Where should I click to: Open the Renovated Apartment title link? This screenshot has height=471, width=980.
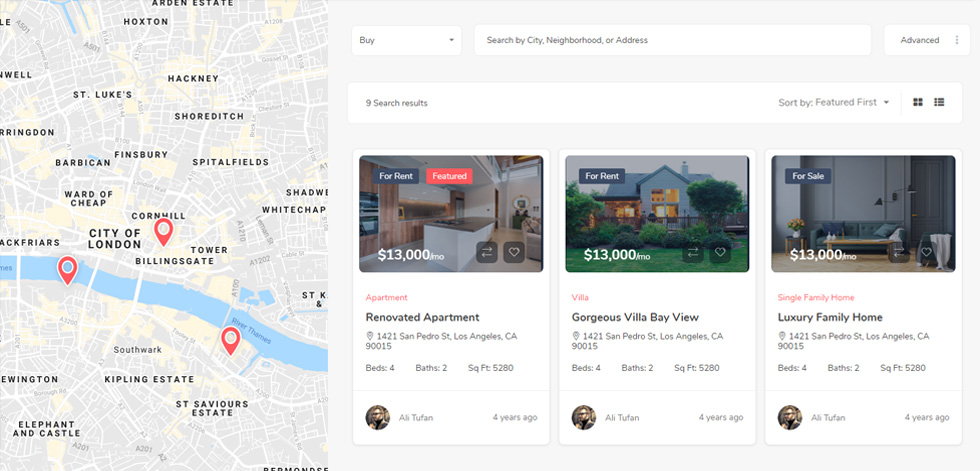click(x=422, y=317)
